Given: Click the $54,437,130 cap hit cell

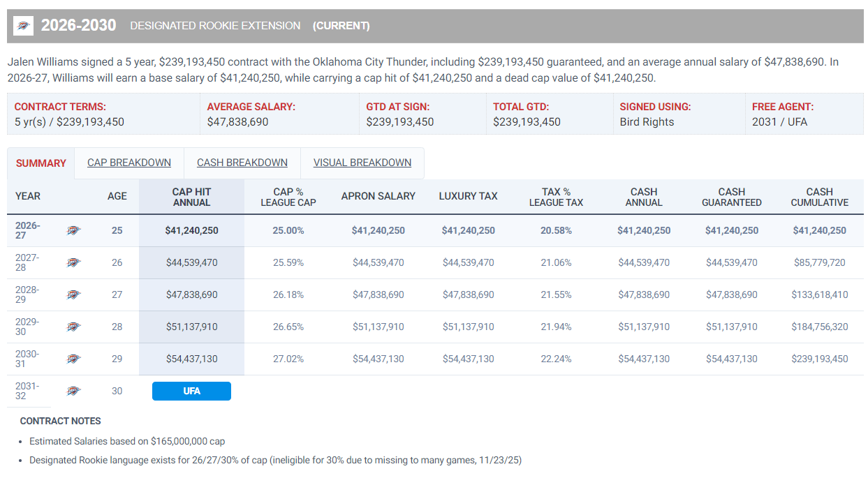Looking at the screenshot, I should pos(191,359).
